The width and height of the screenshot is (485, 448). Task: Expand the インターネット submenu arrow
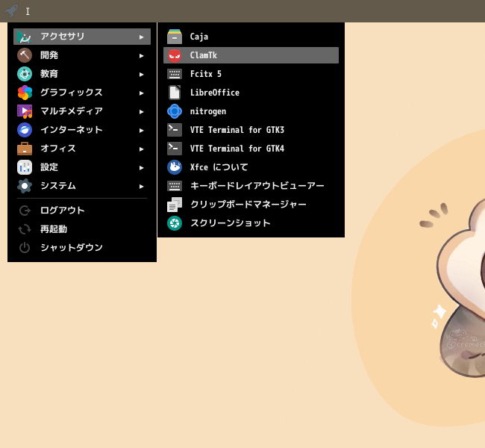pos(141,131)
